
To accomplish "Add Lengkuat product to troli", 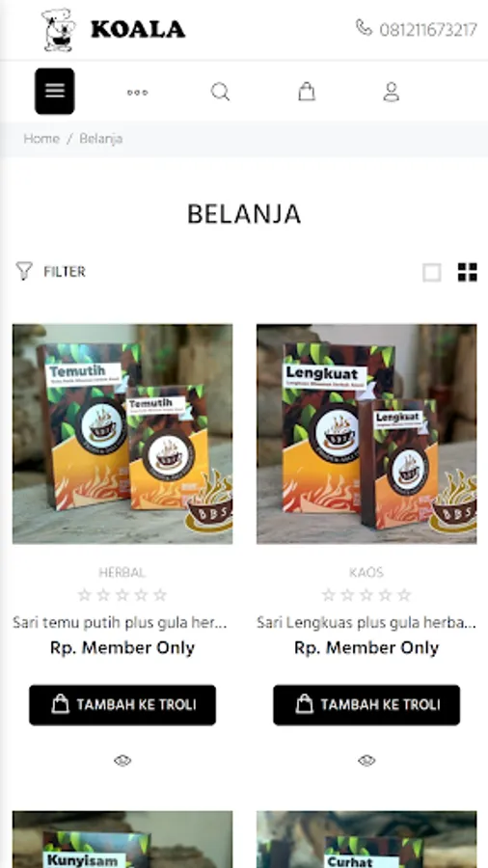I will point(366,705).
